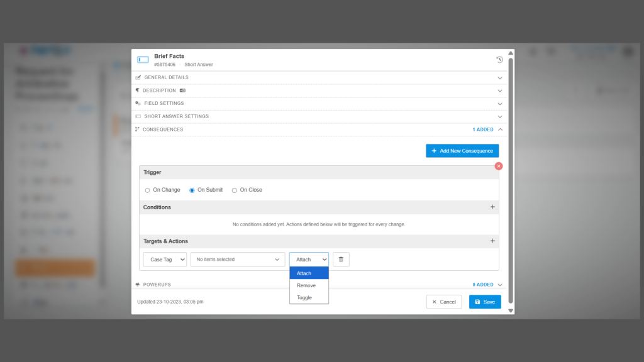This screenshot has height=362, width=644.
Task: Click Add New Consequence button
Action: click(462, 151)
